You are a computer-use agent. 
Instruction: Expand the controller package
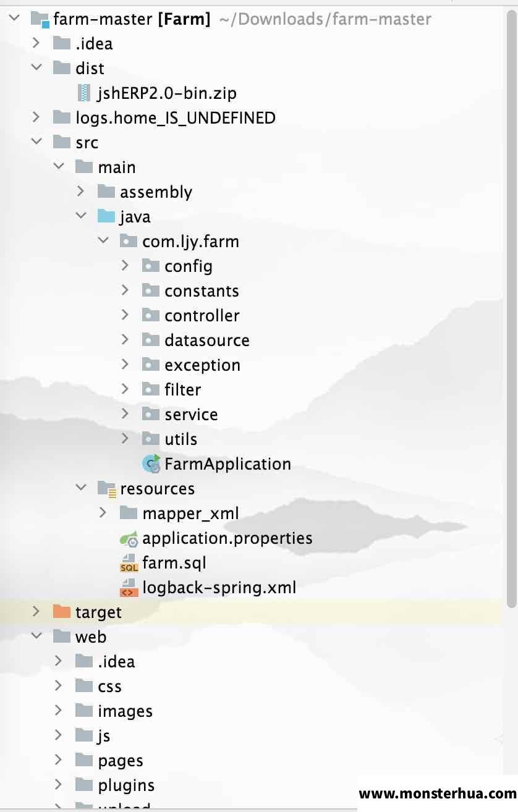point(125,315)
